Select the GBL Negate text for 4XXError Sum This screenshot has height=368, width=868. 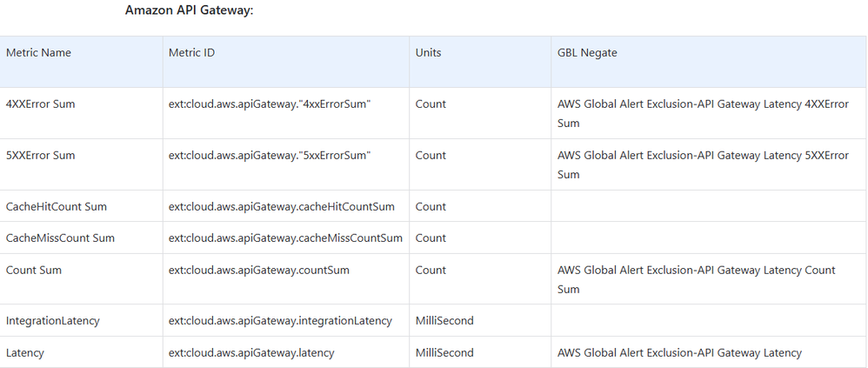pos(703,113)
